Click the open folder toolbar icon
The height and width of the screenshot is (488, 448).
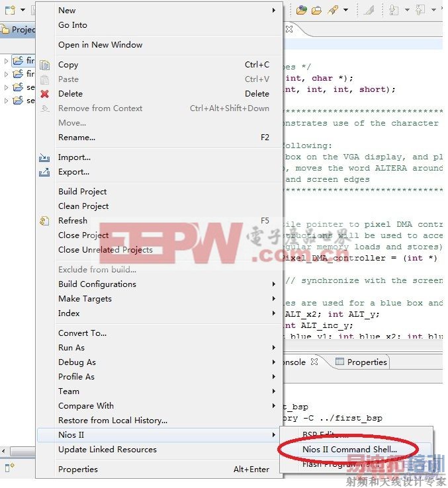click(x=316, y=11)
